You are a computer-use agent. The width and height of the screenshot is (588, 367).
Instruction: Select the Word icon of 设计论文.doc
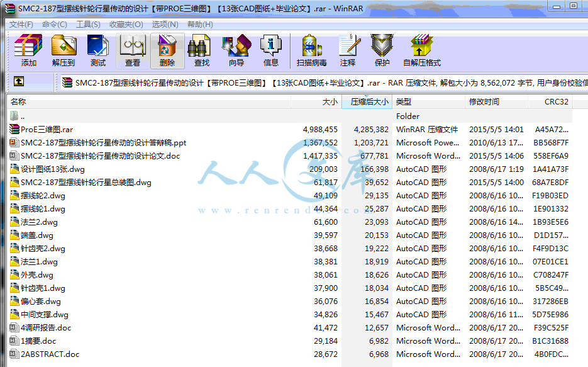click(14, 155)
